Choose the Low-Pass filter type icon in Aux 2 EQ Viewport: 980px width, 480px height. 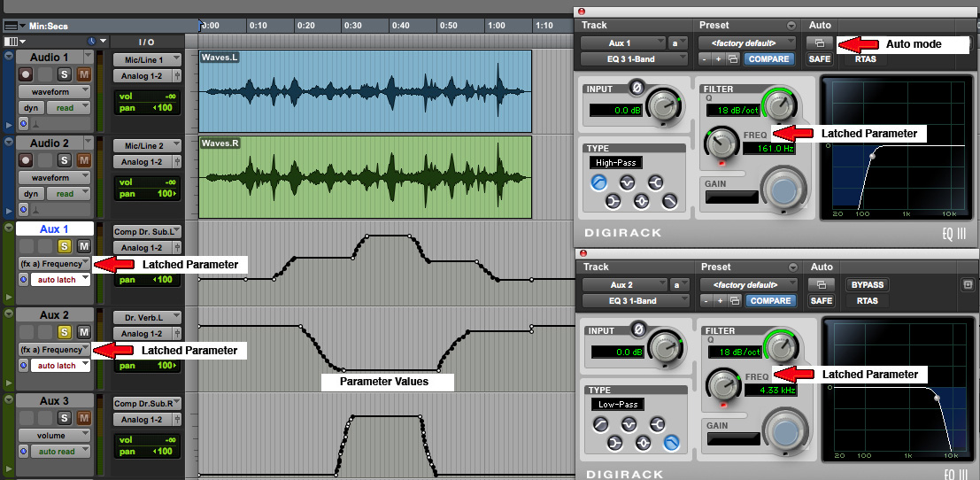[x=672, y=444]
